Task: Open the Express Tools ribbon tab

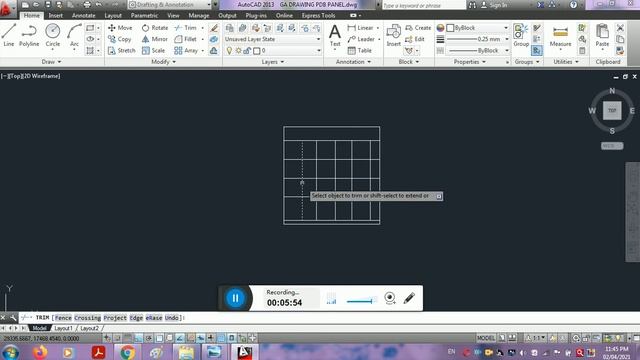Action: pos(318,16)
